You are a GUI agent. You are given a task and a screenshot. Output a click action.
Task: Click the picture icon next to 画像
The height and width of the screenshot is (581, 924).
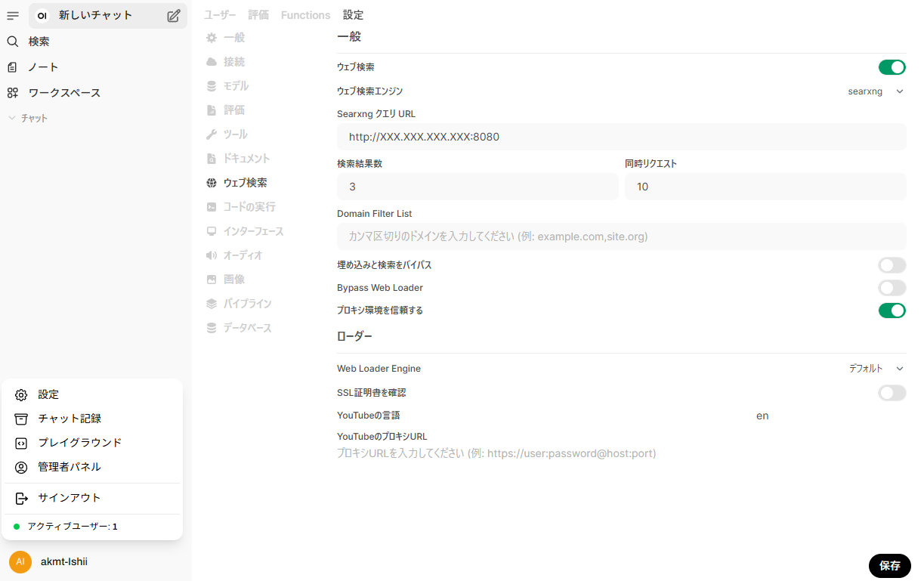tap(212, 280)
